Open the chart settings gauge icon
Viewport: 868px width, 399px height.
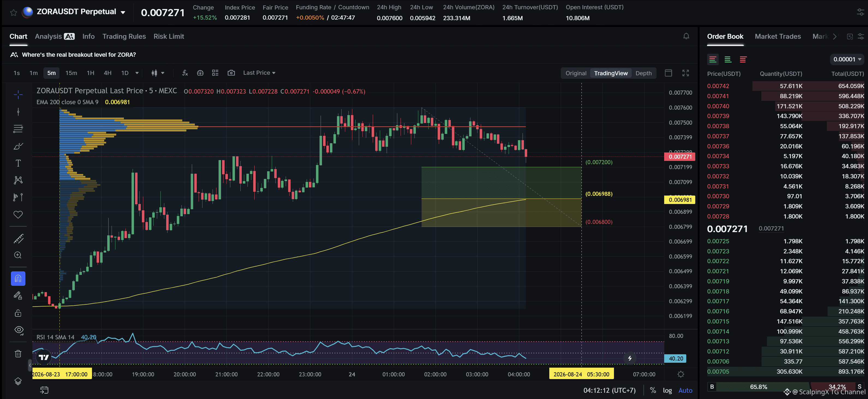(x=200, y=73)
